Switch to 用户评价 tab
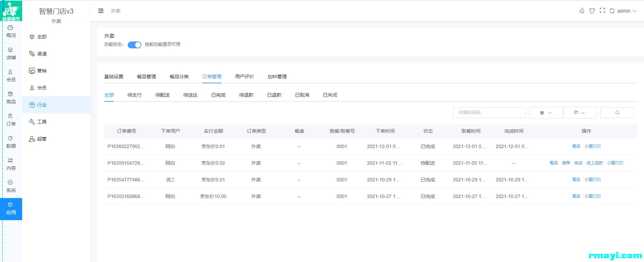This screenshot has width=644, height=262. pyautogui.click(x=245, y=77)
